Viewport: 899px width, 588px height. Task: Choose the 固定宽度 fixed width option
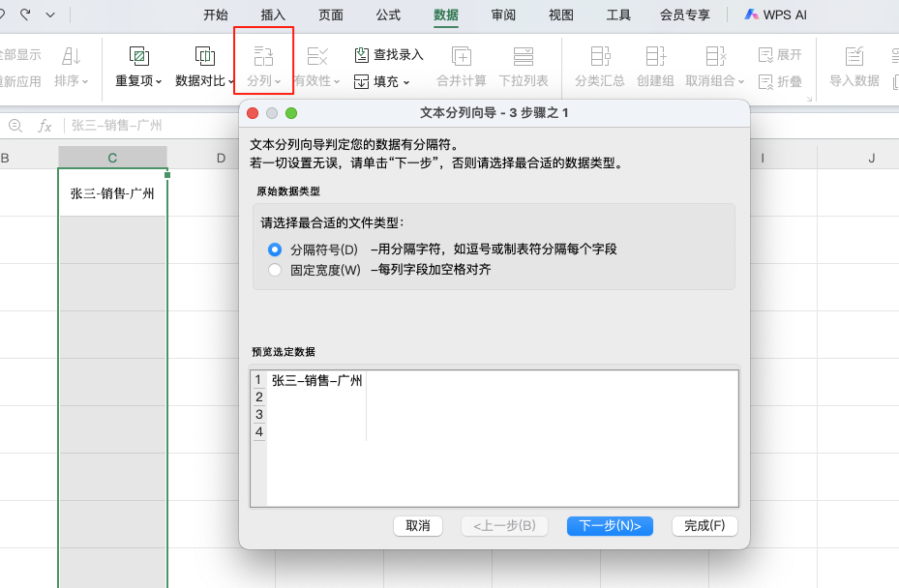pos(276,269)
